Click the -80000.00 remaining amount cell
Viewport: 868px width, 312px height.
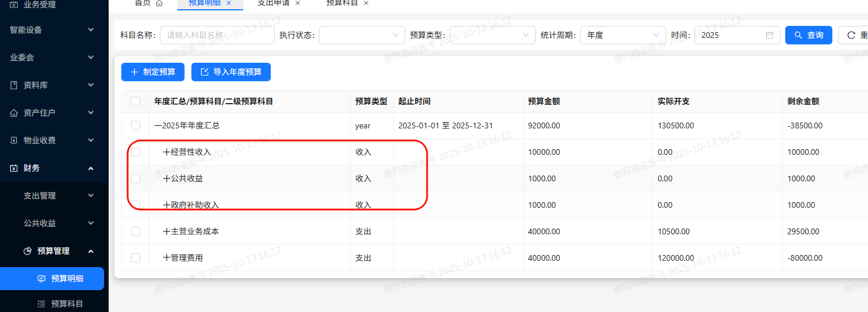tap(805, 258)
